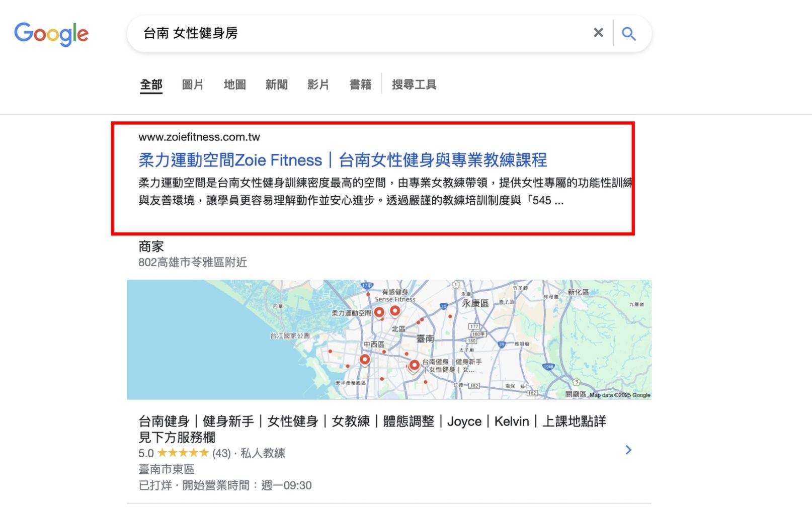812x510 pixels.
Task: Click the map pin beside 柔力運動空間 label
Action: tap(379, 313)
